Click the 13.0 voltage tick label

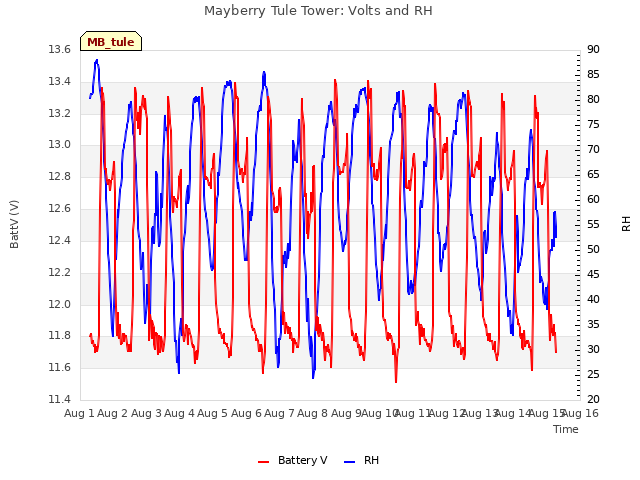pos(59,145)
